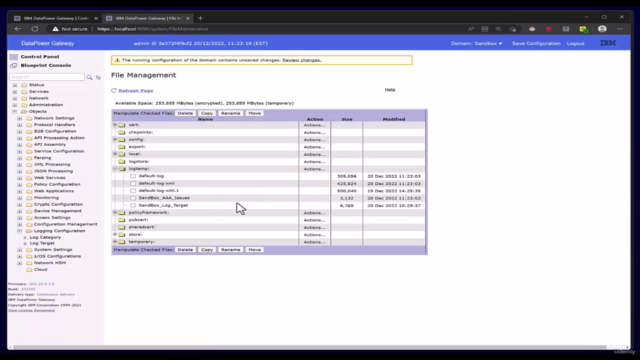Viewport: 640px width, 360px height.
Task: Click the Size column header
Action: tap(347, 119)
